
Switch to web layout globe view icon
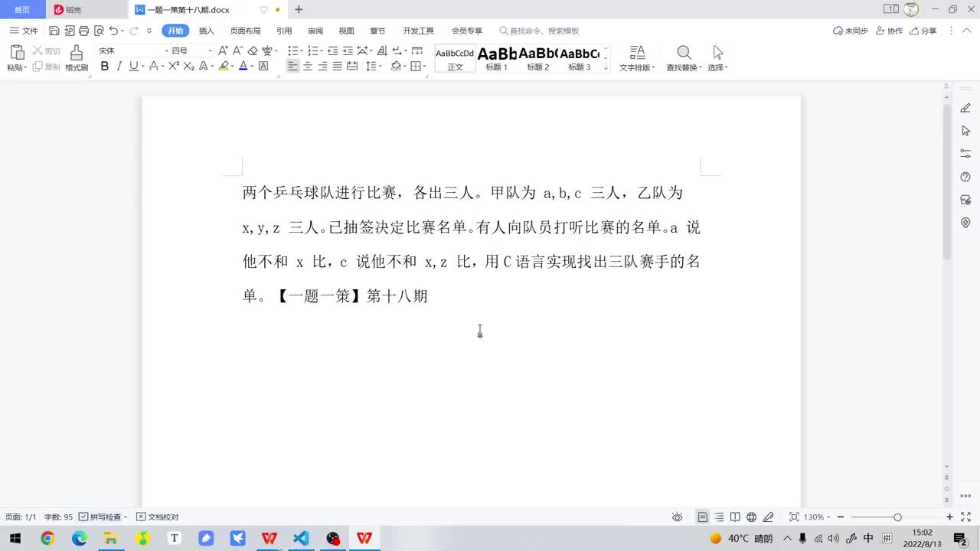pos(751,517)
